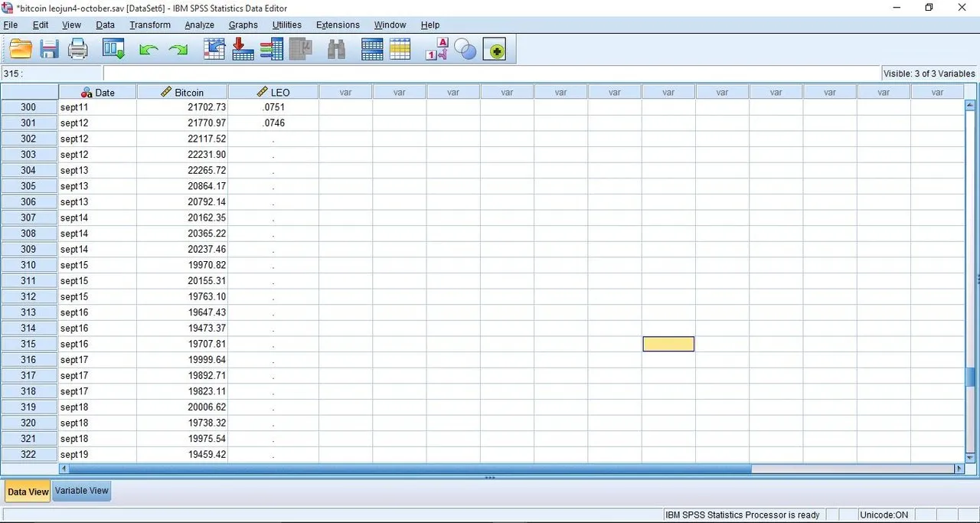
Task: Run Descriptive Statistics toolbar icon
Action: 301,50
